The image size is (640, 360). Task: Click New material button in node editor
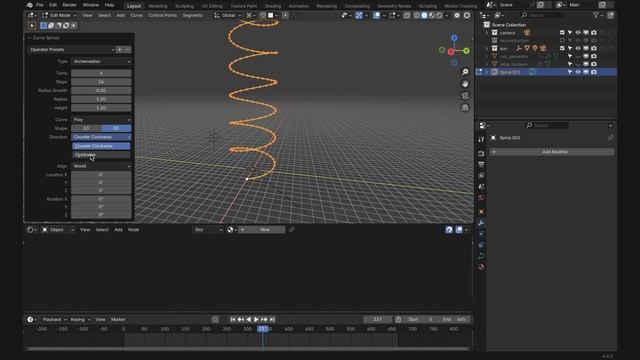pos(262,230)
